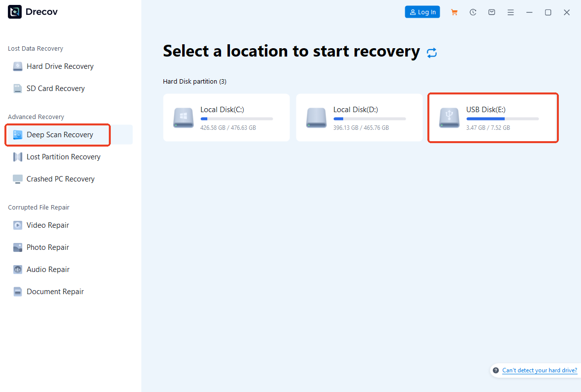Select Local Disk(C:) for recovery
The width and height of the screenshot is (581, 392).
click(226, 118)
